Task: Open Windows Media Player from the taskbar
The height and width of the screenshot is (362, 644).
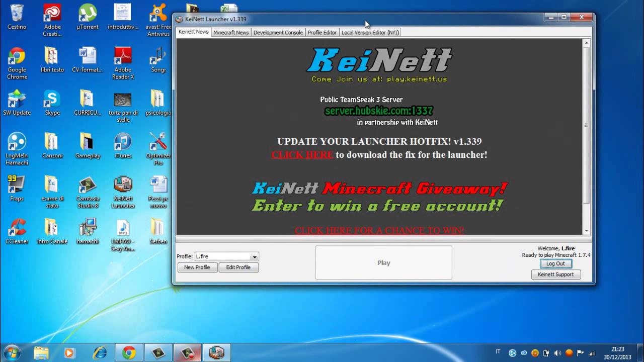Action: pyautogui.click(x=69, y=353)
